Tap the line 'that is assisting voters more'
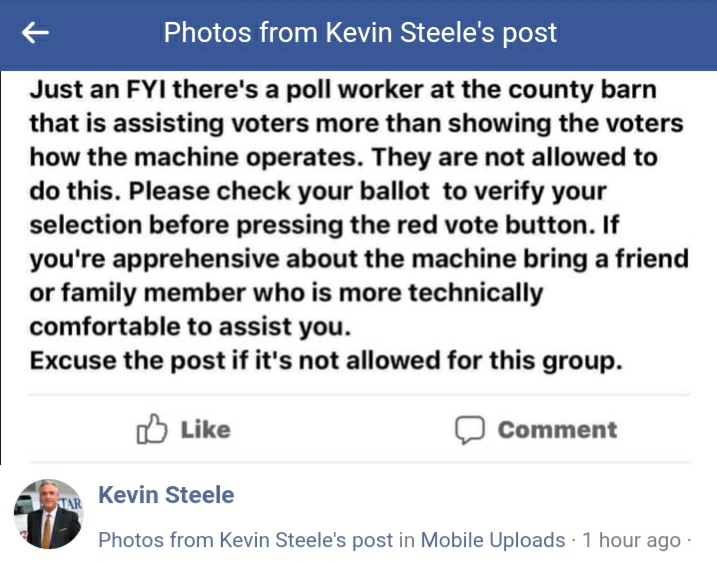This screenshot has width=717, height=562. (356, 123)
